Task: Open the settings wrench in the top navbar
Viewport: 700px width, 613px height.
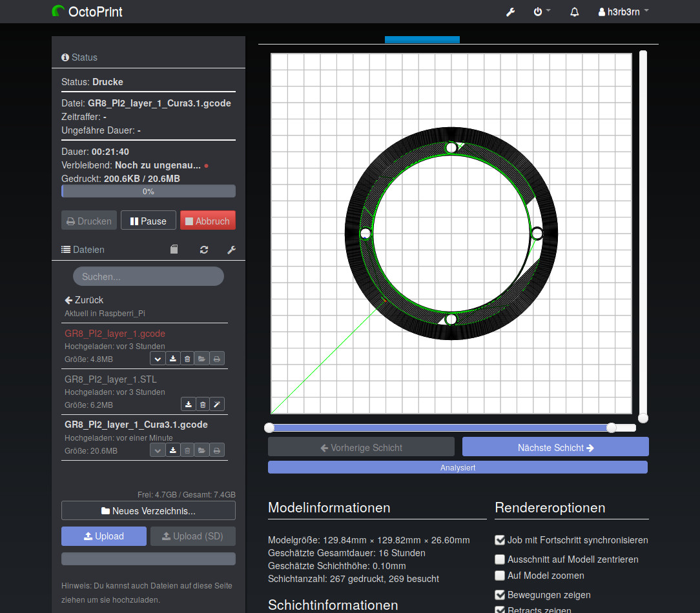Action: point(510,12)
